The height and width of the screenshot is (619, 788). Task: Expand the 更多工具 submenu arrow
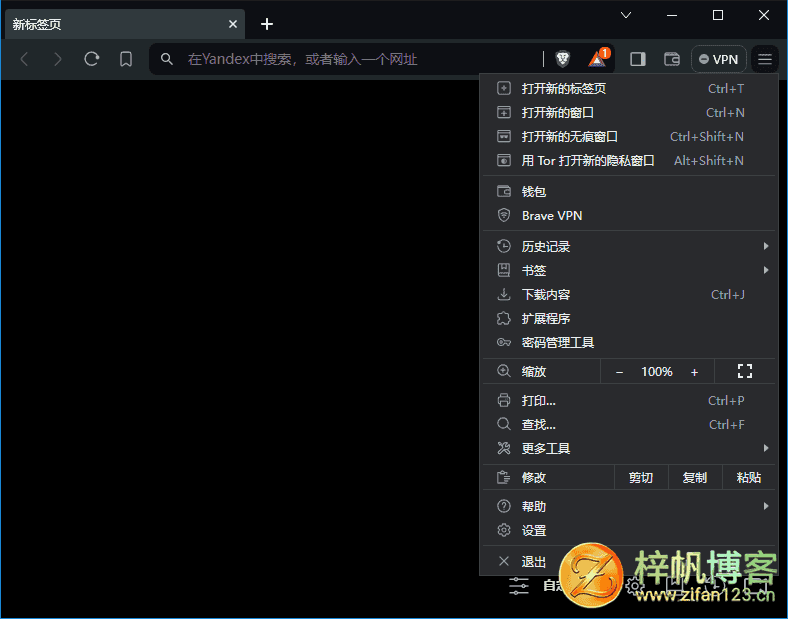click(766, 448)
